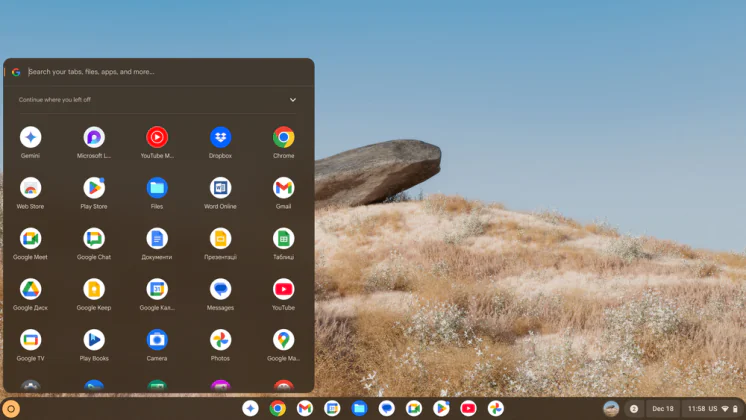Click the battery icon in system tray
This screenshot has height=420, width=746.
735,409
